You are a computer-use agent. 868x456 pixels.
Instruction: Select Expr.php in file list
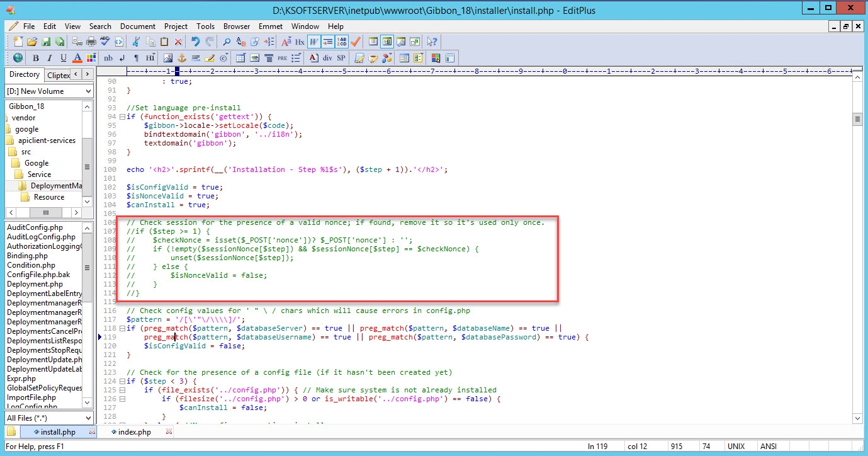pyautogui.click(x=21, y=379)
